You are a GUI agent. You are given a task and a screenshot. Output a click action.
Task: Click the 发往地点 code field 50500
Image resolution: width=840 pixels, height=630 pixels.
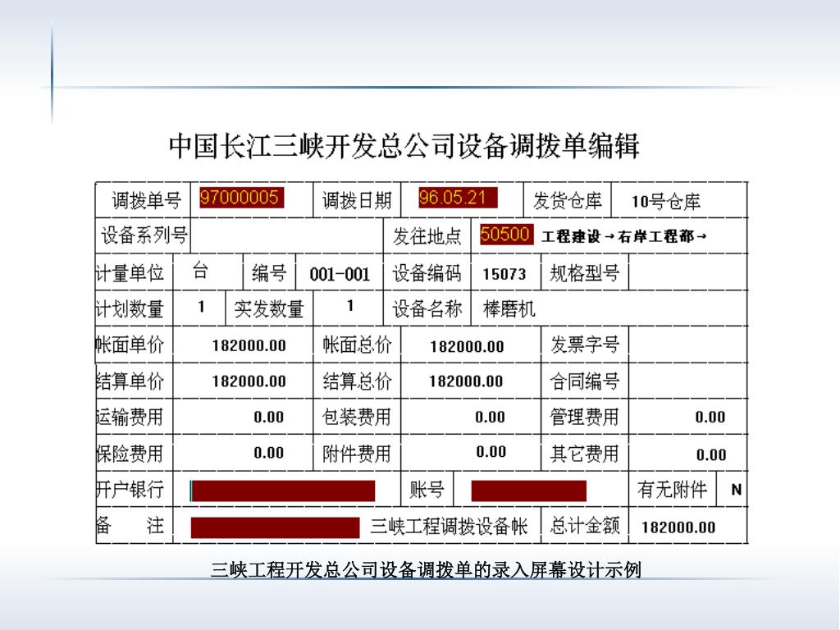pos(506,234)
